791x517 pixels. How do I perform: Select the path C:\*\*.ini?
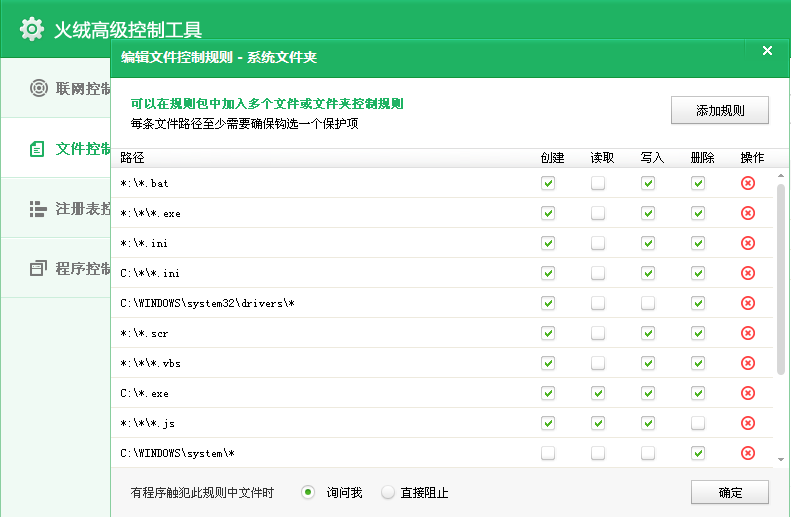pos(150,273)
